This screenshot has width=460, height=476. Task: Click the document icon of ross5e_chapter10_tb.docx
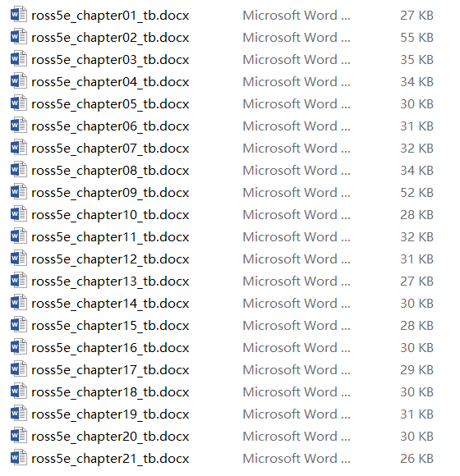19,214
